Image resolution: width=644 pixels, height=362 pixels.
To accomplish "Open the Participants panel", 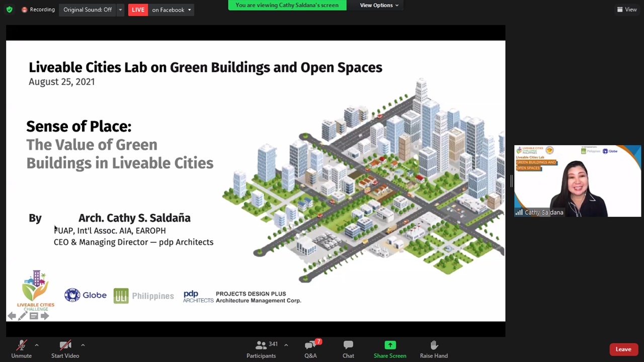I will (261, 349).
